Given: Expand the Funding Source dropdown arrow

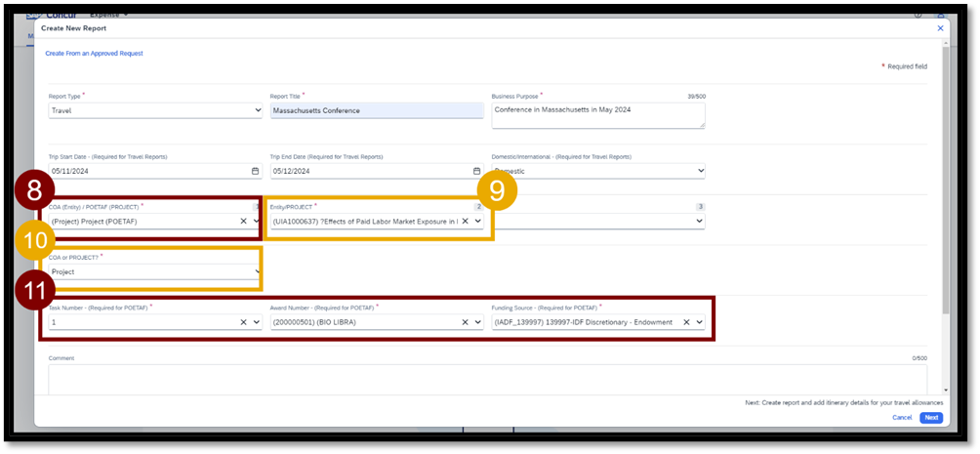Looking at the screenshot, I should pos(699,322).
